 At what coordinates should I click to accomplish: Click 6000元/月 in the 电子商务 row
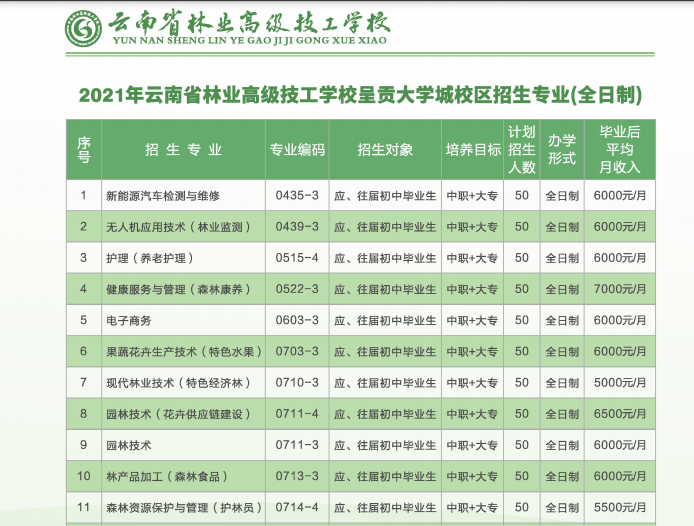tap(620, 320)
